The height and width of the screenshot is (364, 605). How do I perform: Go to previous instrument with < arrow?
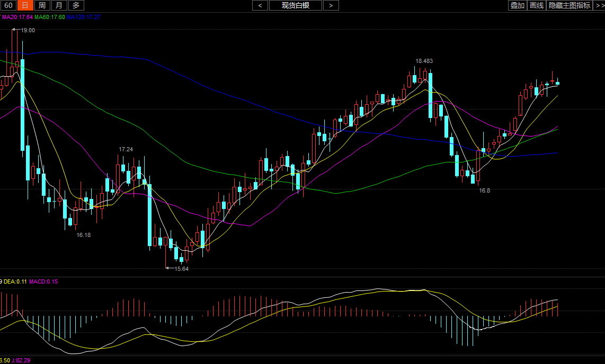260,5
